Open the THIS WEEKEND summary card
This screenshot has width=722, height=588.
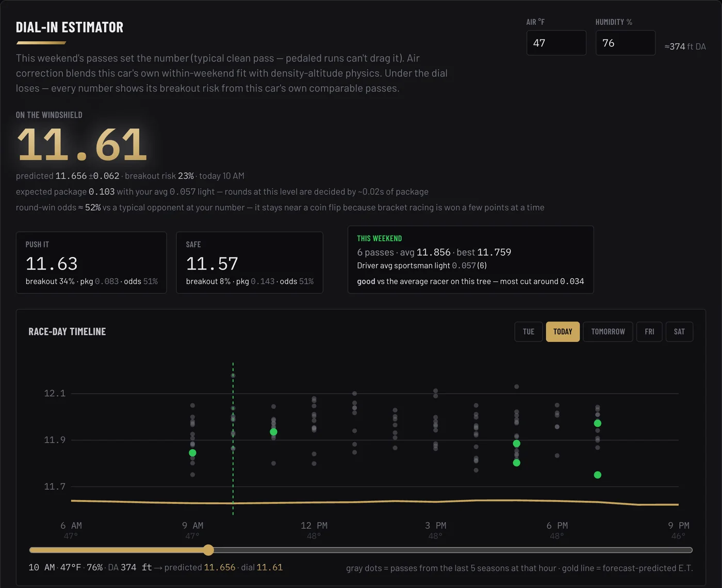[x=471, y=260]
